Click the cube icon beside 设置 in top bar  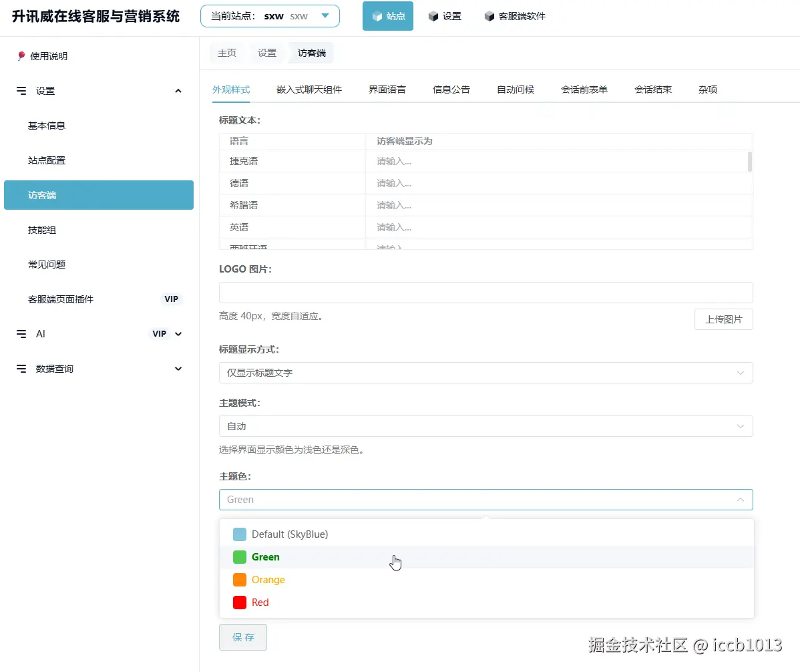pos(433,16)
